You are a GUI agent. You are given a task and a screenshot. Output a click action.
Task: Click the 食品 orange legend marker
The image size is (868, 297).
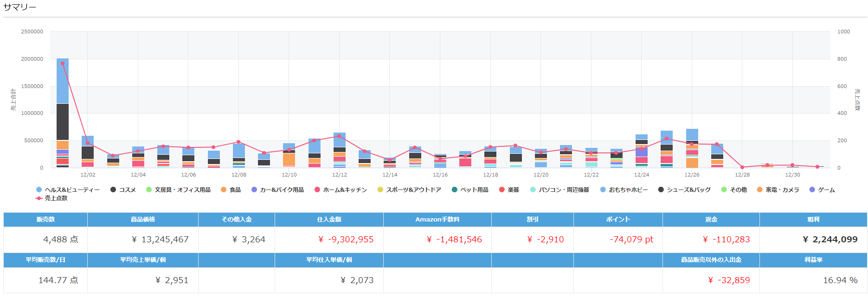(224, 190)
